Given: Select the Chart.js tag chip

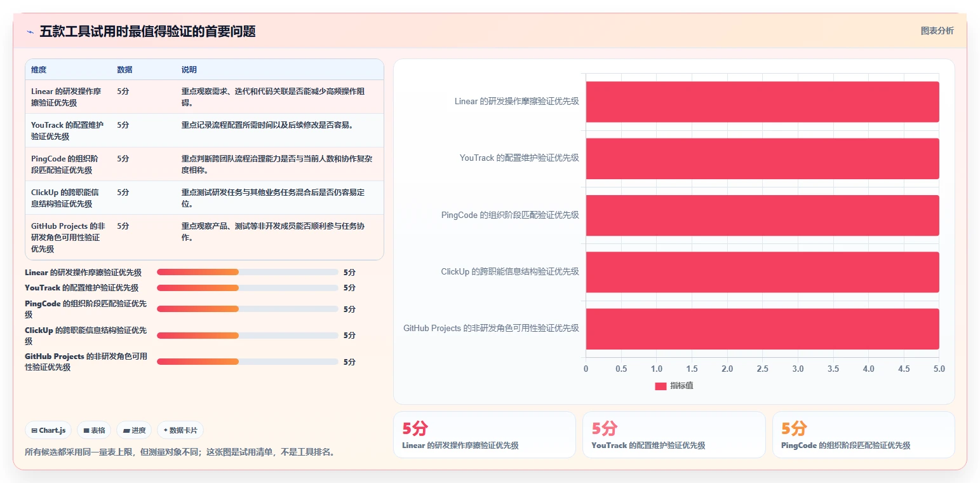Looking at the screenshot, I should click(49, 430).
